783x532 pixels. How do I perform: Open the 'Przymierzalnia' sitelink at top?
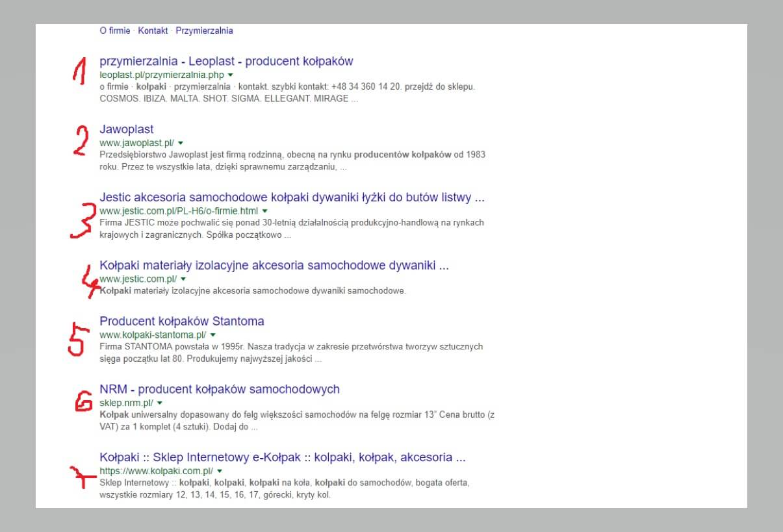(x=204, y=31)
